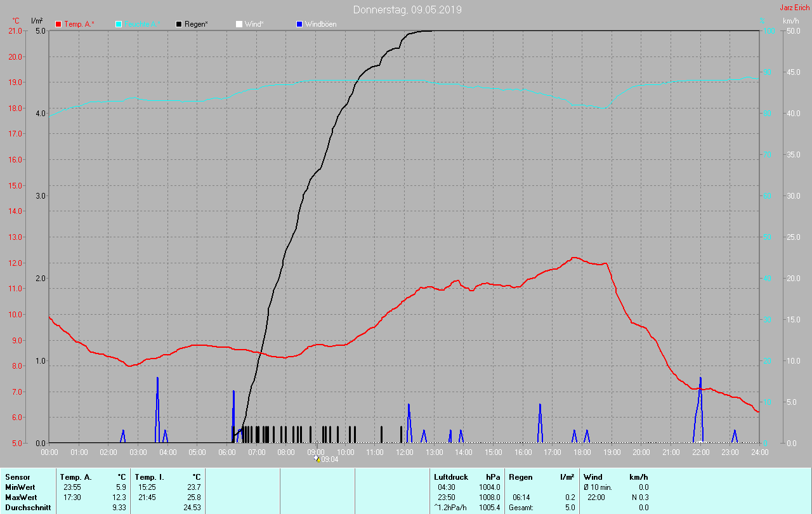This screenshot has width=812, height=514.
Task: Select the 'MinWert' row label
Action: coord(20,487)
